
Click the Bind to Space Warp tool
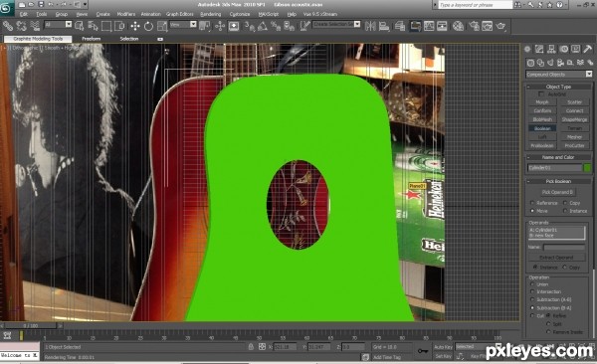click(x=35, y=26)
